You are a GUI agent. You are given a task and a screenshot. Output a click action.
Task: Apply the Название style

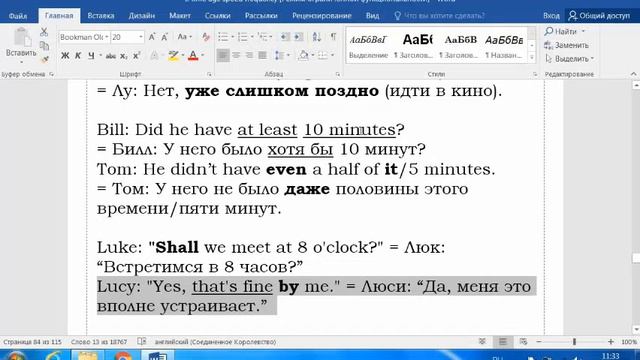pos(504,45)
